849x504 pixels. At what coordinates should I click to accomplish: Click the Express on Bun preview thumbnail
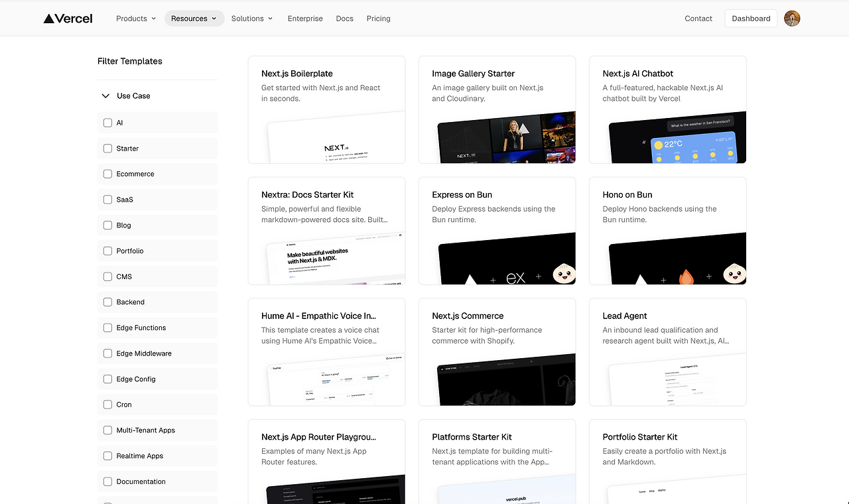coord(506,259)
